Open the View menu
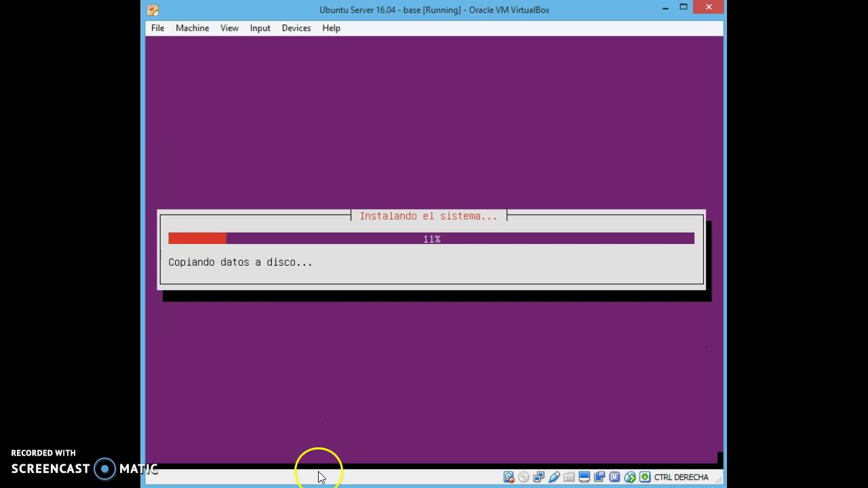Viewport: 868px width, 488px height. click(229, 28)
